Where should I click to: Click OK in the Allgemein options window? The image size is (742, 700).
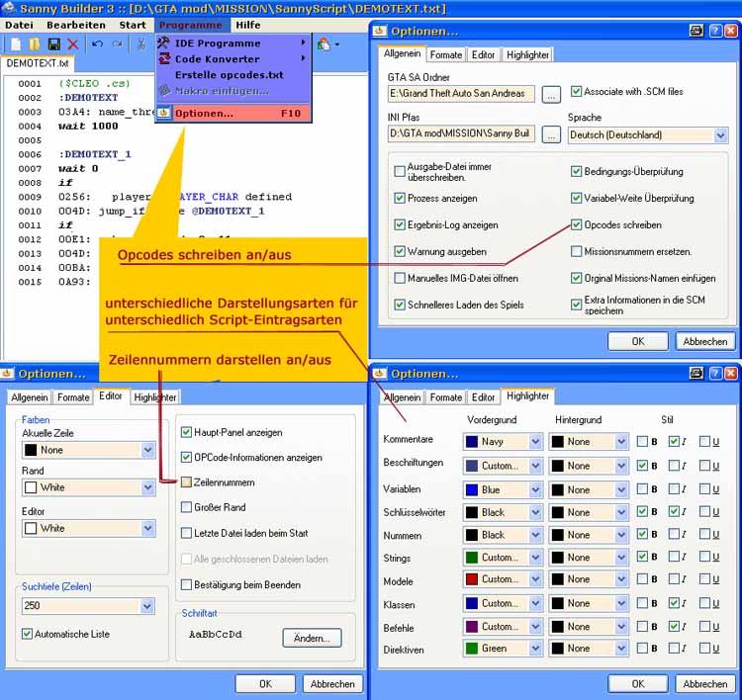(x=638, y=341)
